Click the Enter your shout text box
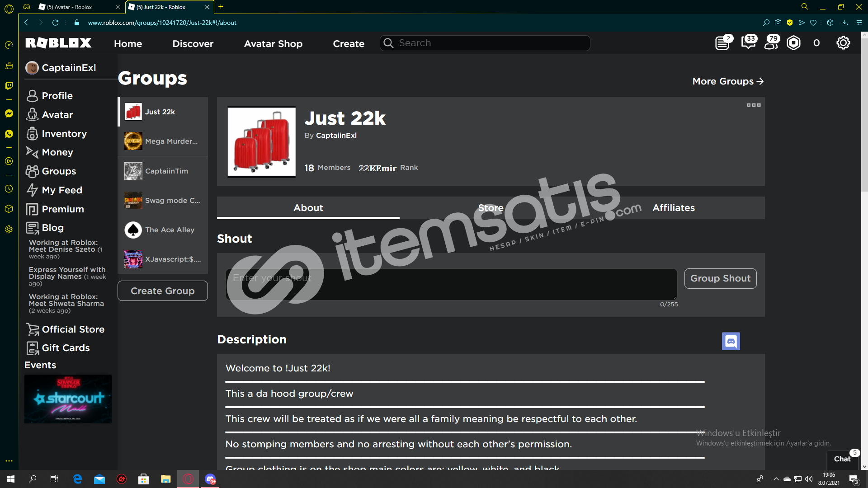The image size is (868, 488). (451, 284)
